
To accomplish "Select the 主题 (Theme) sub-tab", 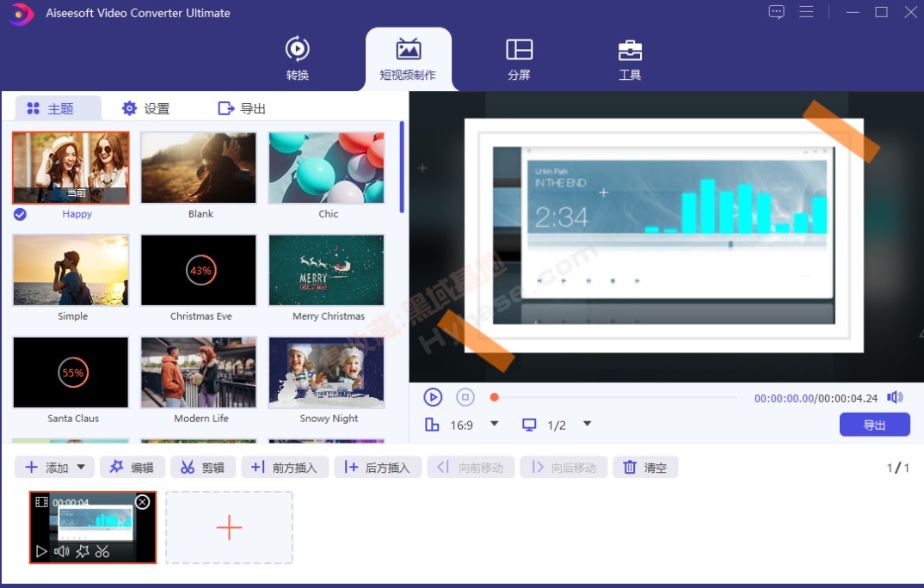I will pyautogui.click(x=58, y=108).
